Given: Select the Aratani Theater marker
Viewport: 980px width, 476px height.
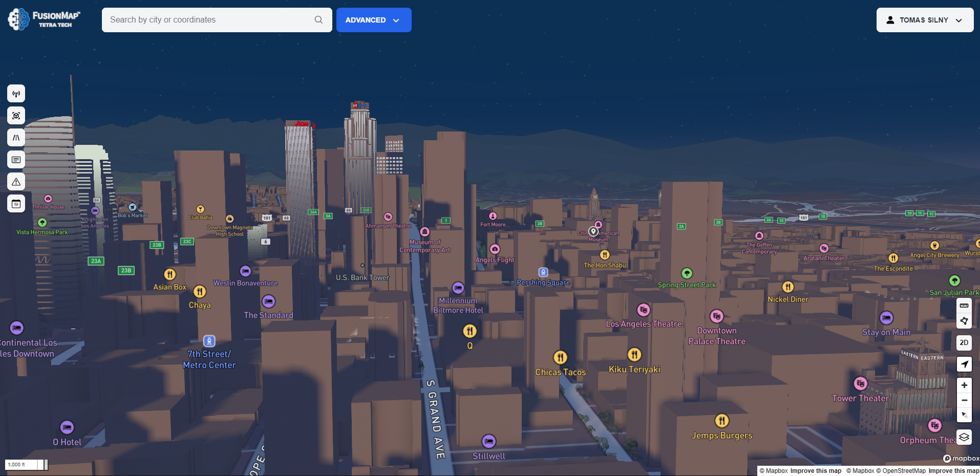Looking at the screenshot, I should tap(824, 248).
